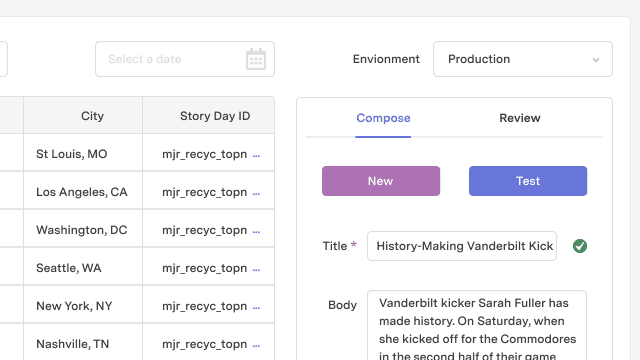
Task: Click the mjr_recyc_topn ID in Los Angeles row
Action: click(x=204, y=192)
